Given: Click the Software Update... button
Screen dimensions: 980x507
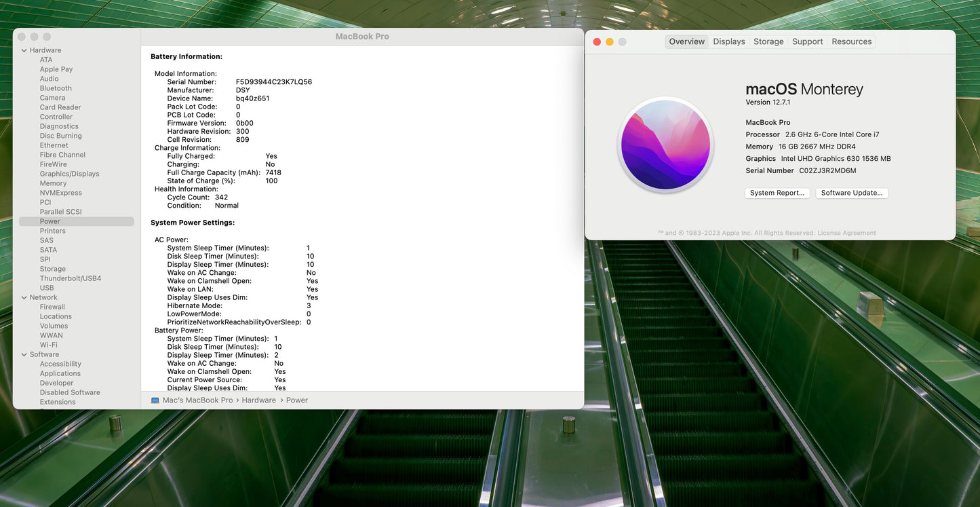Looking at the screenshot, I should point(852,193).
